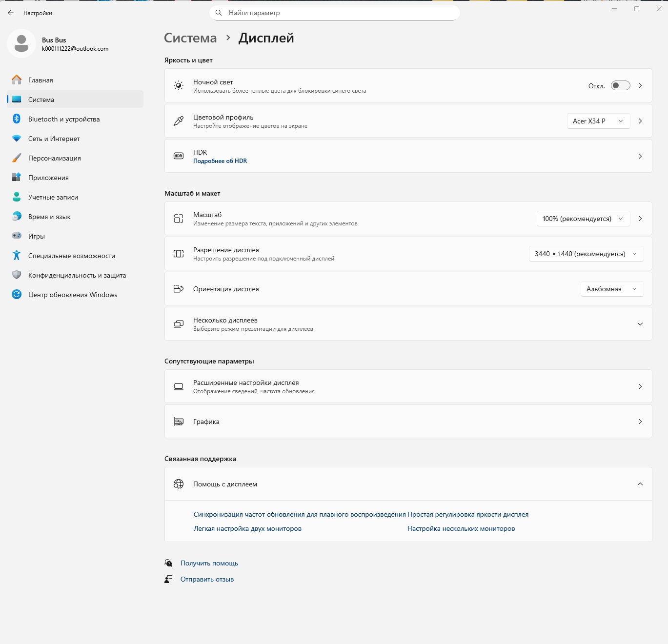668x644 pixels.
Task: Open Accounts settings in sidebar
Action: [53, 197]
